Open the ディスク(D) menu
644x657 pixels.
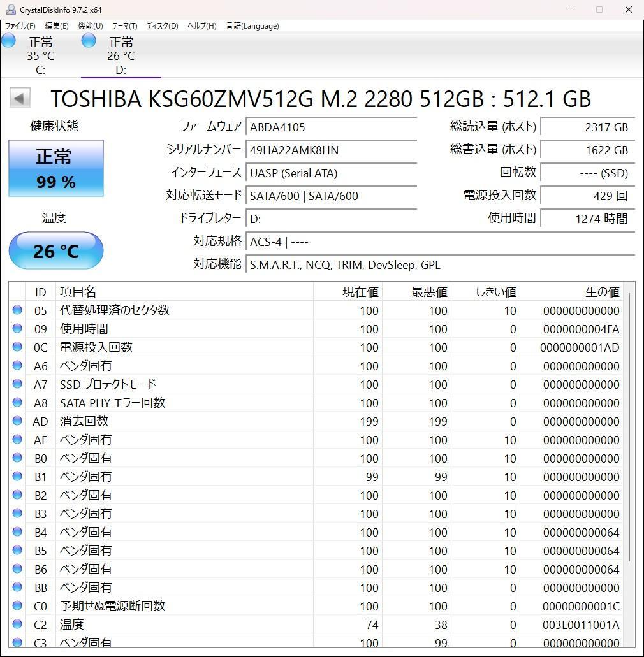click(162, 26)
